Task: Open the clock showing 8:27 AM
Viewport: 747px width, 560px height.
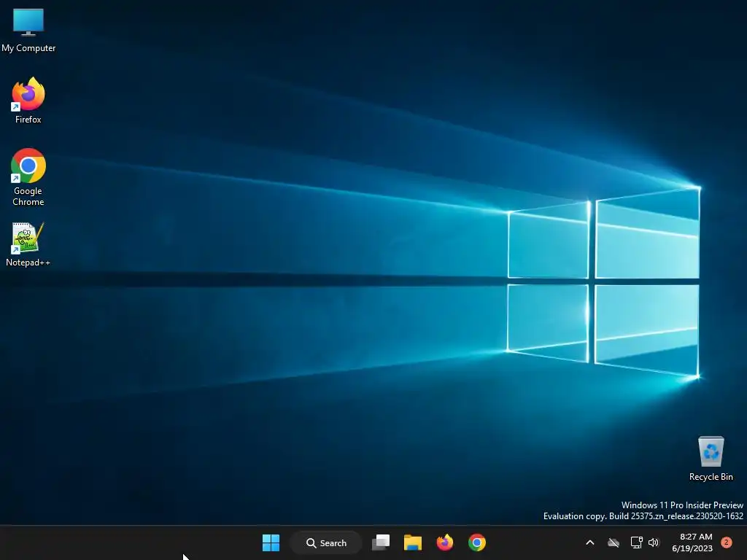Action: [x=695, y=537]
